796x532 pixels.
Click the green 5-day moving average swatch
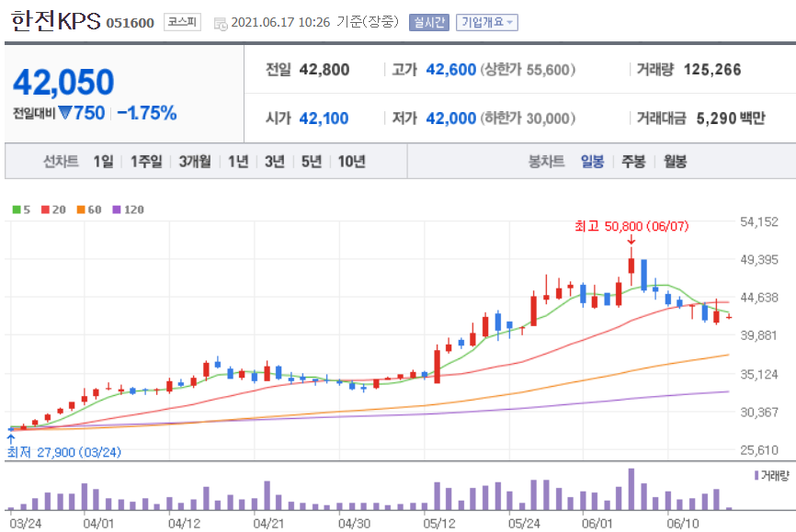[17, 209]
